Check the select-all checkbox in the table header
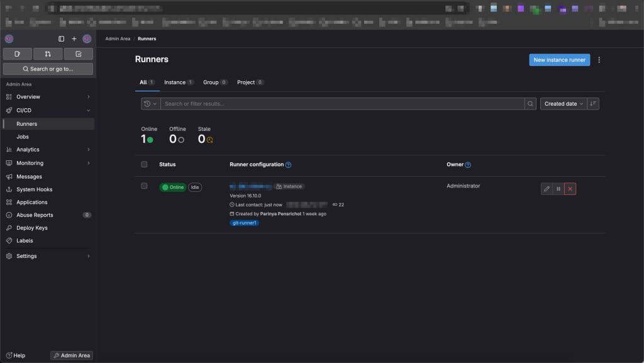Image resolution: width=644 pixels, height=363 pixels. point(144,164)
